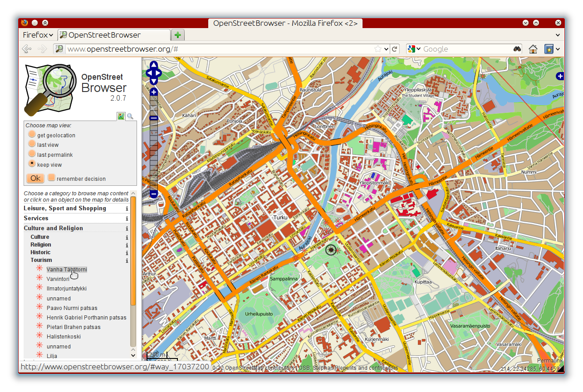This screenshot has height=392, width=583.
Task: Show info for Leisure, Sport and Shopping
Action: (x=127, y=209)
